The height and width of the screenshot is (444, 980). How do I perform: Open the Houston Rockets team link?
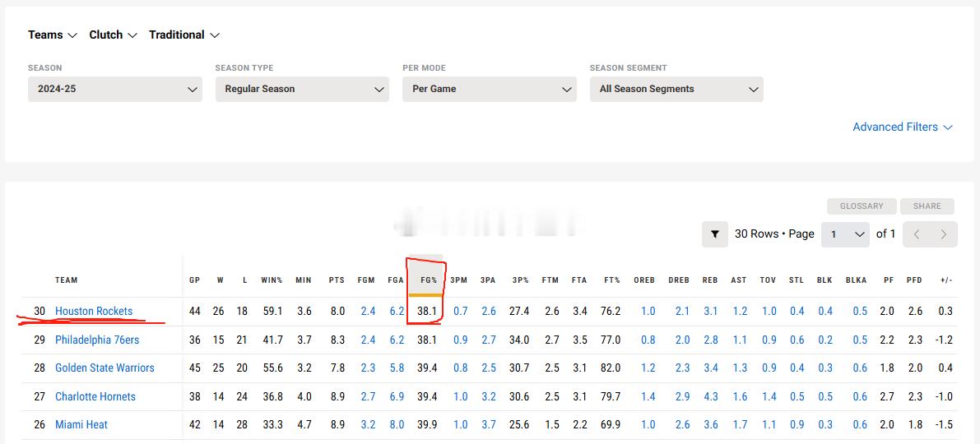(x=94, y=311)
